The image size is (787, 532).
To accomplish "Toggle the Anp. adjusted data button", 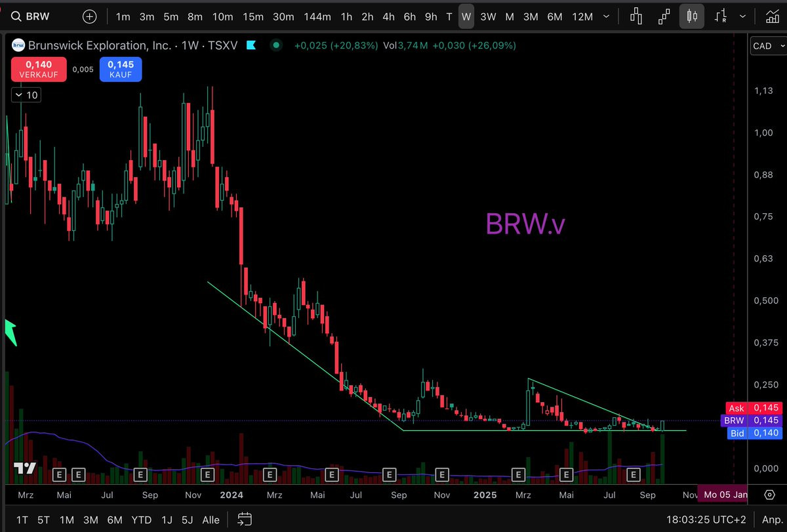I will (x=771, y=520).
